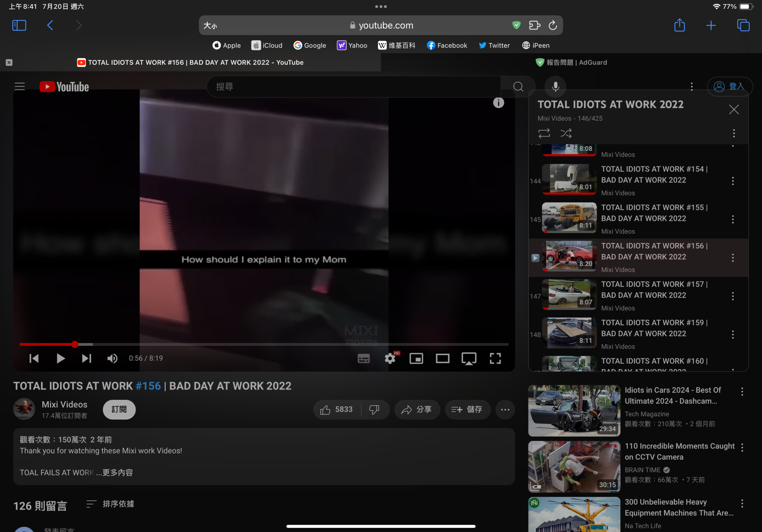Reload the youtube.com page
The width and height of the screenshot is (762, 532).
pos(553,26)
